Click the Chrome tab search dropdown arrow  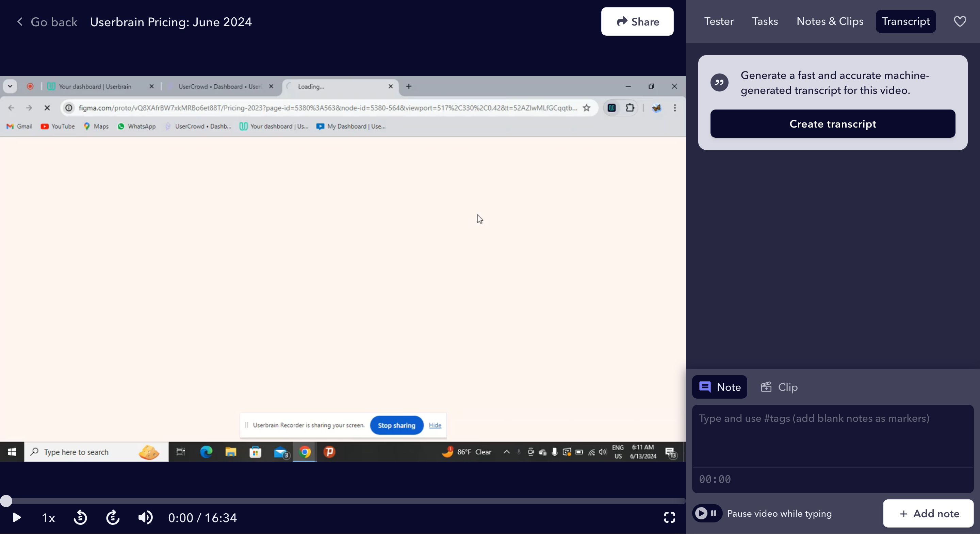[x=10, y=86]
